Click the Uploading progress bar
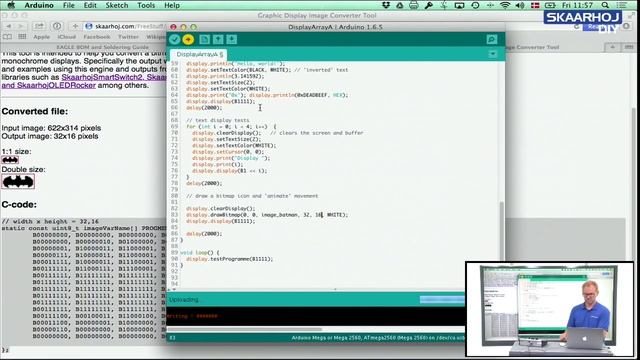 (x=442, y=300)
